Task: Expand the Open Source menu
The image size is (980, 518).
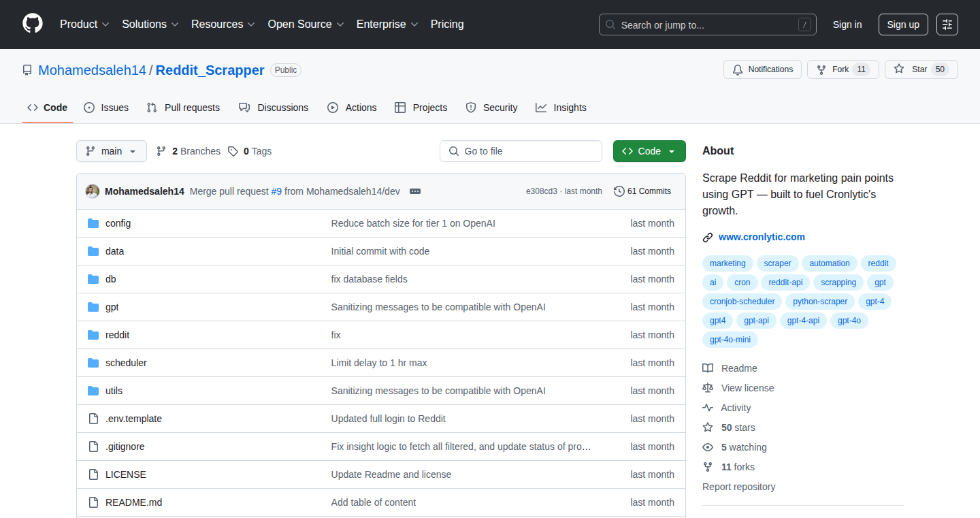Action: (306, 25)
